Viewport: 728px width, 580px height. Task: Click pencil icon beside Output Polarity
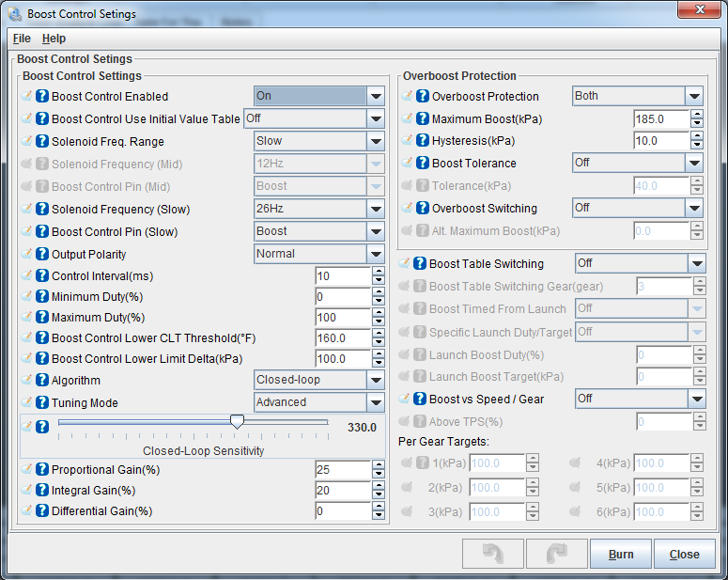click(26, 254)
